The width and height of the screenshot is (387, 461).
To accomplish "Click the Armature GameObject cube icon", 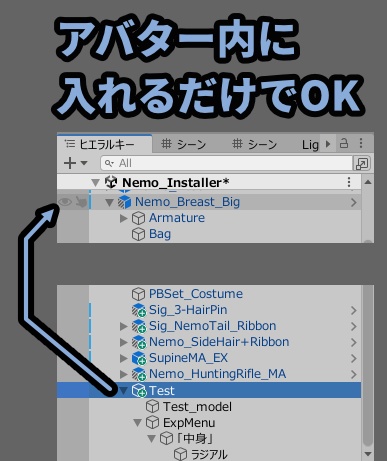I will [x=138, y=218].
